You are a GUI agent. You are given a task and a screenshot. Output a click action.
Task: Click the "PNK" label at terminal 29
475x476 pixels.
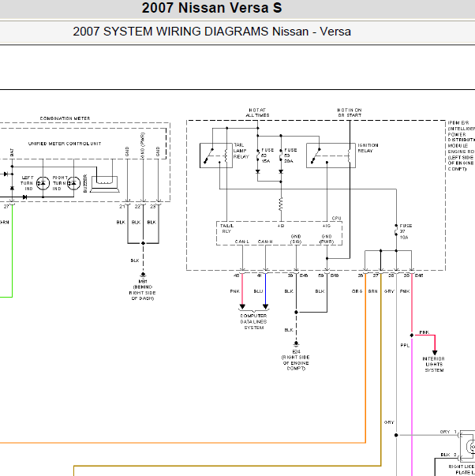[405, 291]
